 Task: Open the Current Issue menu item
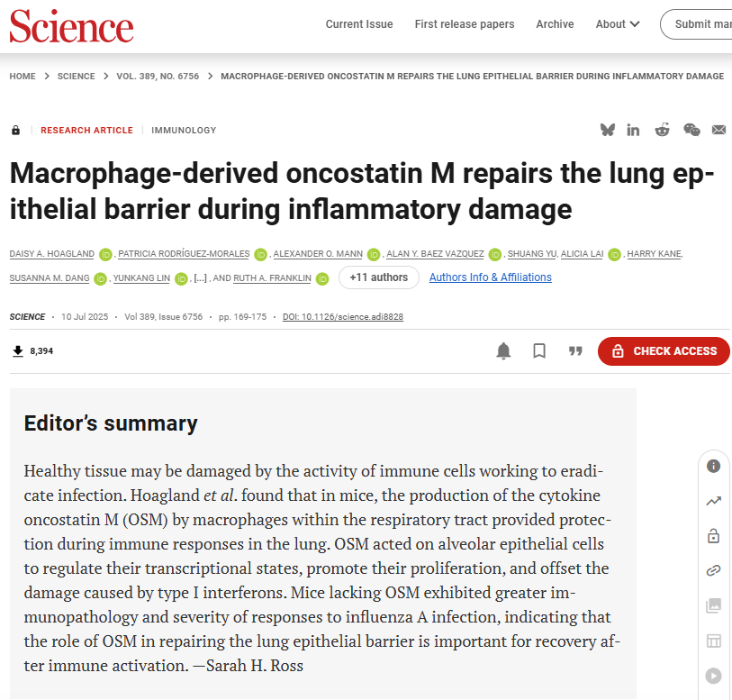click(359, 24)
